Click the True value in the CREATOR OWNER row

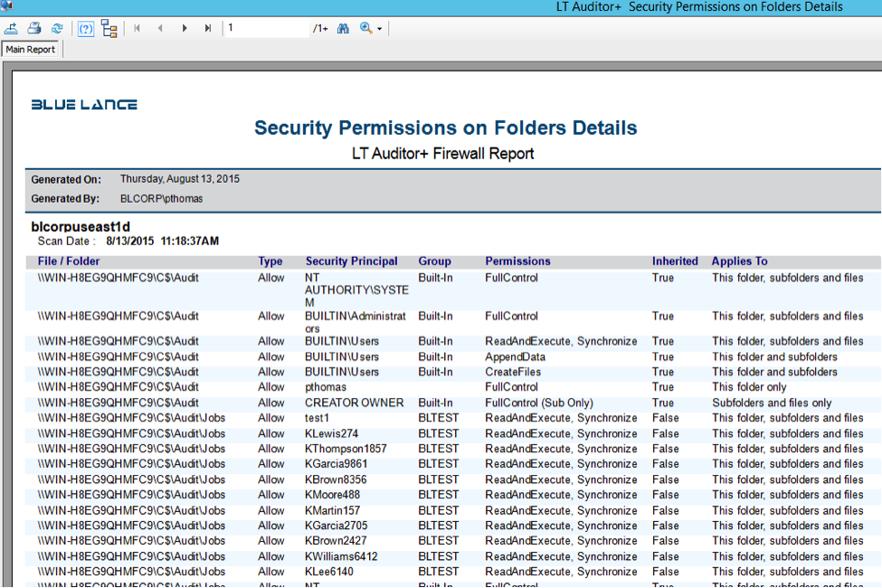663,403
